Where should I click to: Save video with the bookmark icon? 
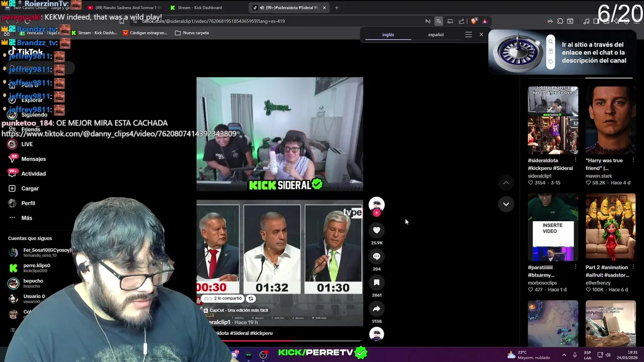click(376, 282)
